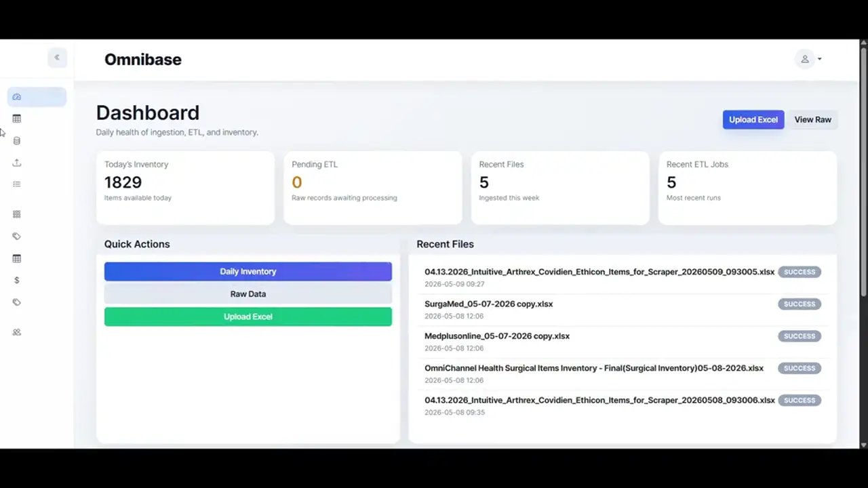Click the tag icon just below the grid icon
Viewport: 868px width, 488px height.
(17, 237)
